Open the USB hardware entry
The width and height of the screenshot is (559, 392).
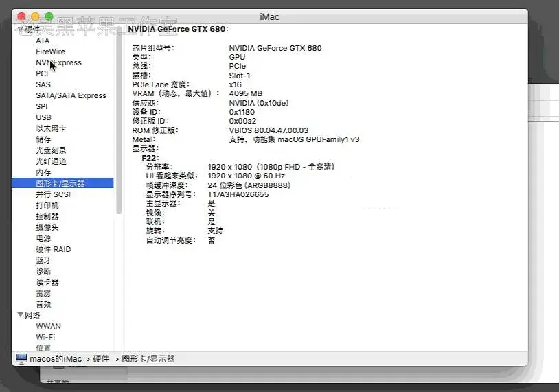43,117
